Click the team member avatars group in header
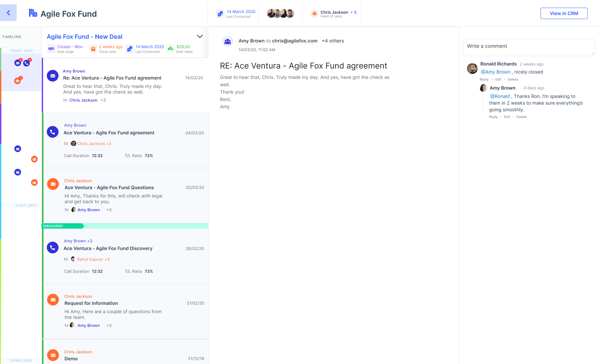600x364 pixels. tap(280, 13)
